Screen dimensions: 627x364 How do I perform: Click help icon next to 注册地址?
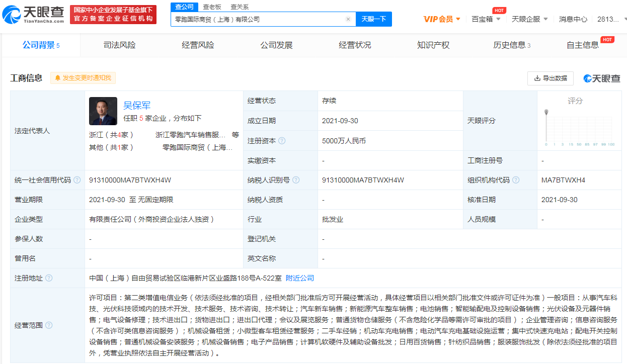49,278
